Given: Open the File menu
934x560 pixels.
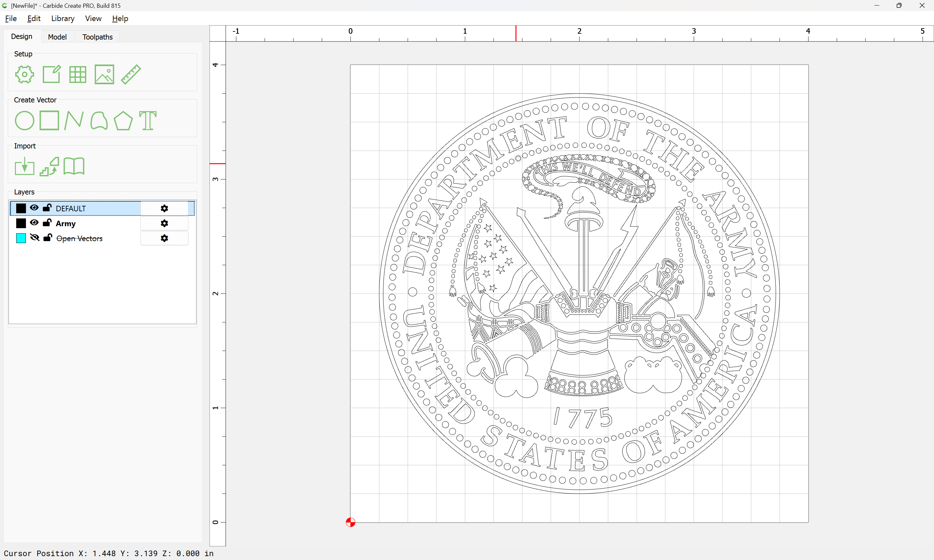Looking at the screenshot, I should [x=11, y=18].
